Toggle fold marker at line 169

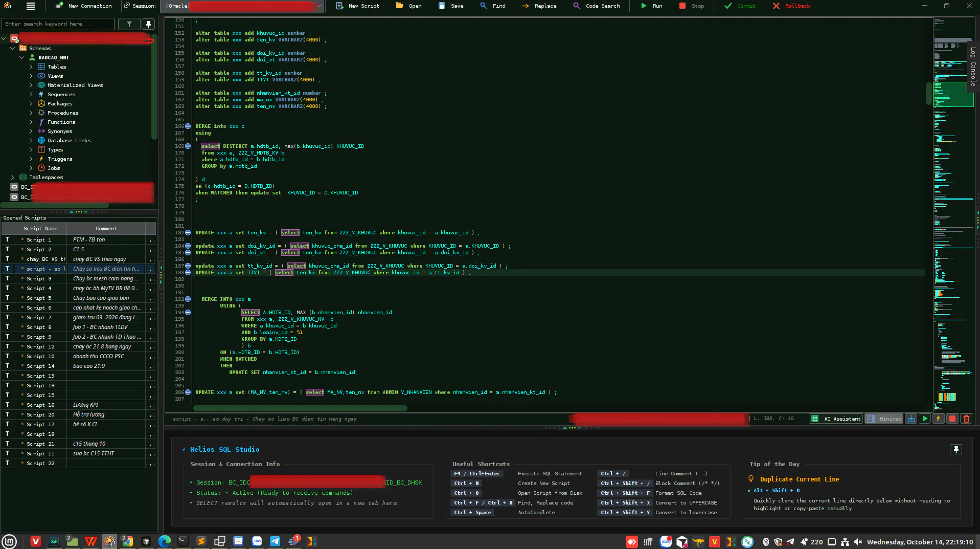[x=188, y=146]
